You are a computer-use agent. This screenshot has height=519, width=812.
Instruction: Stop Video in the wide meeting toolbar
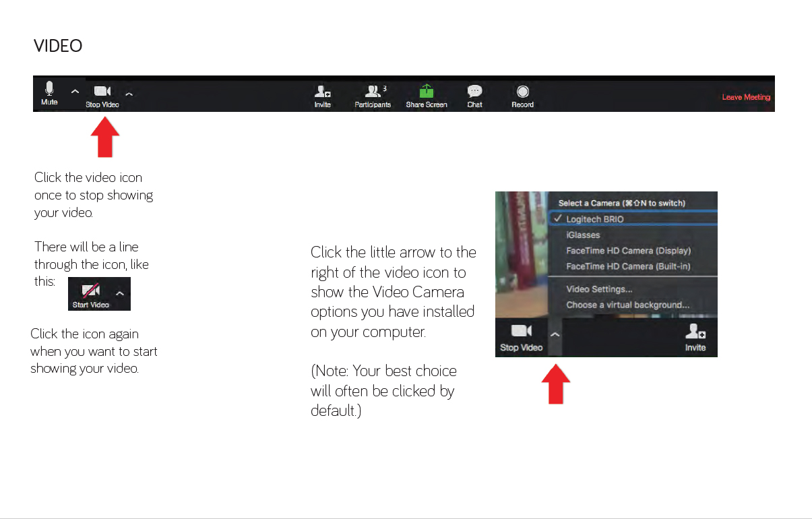(x=102, y=96)
